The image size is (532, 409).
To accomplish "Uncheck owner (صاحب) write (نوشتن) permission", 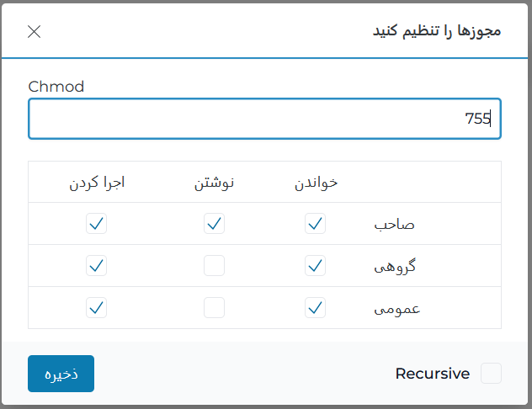I will coord(215,224).
